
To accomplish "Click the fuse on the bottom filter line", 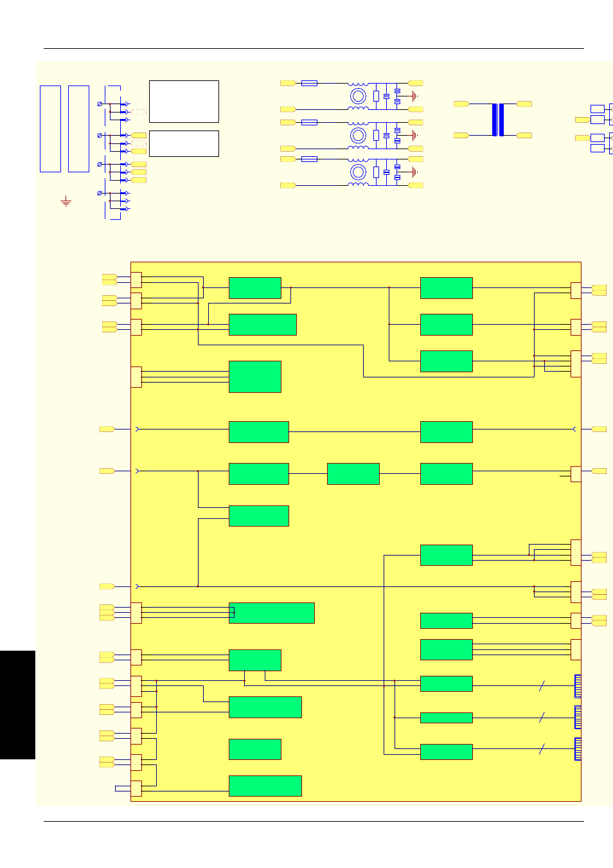I will tap(309, 159).
